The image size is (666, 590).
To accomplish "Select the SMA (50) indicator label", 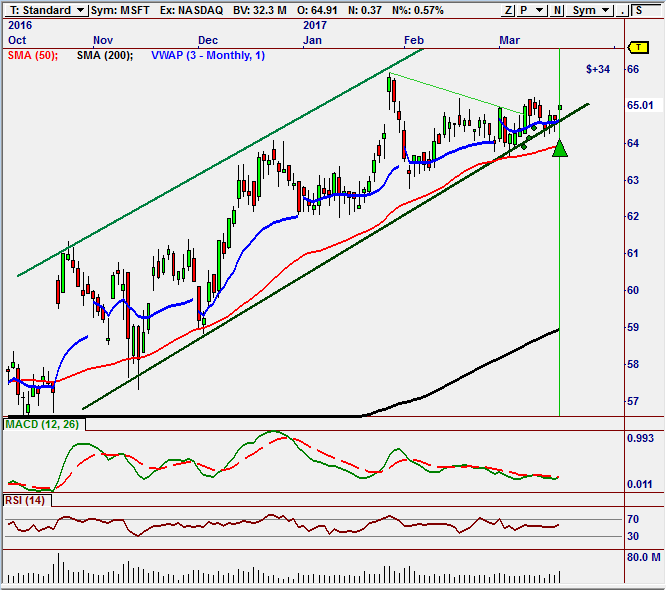I will click(x=33, y=55).
